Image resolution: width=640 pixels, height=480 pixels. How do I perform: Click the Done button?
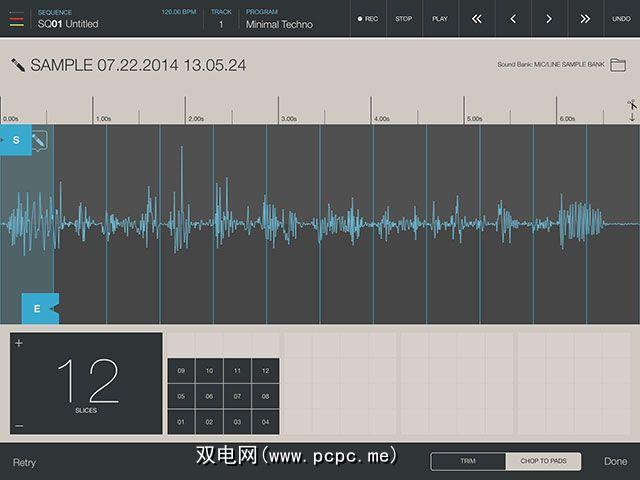coord(615,462)
